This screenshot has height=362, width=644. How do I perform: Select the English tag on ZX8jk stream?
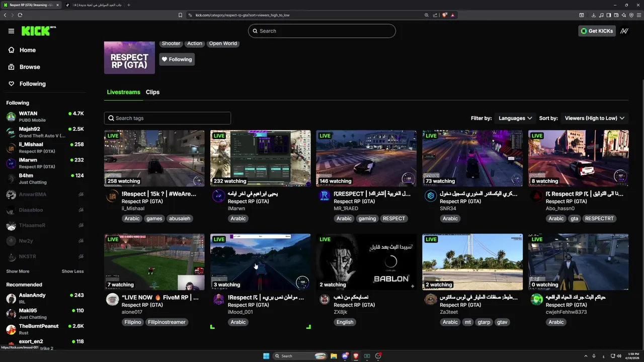tap(345, 322)
